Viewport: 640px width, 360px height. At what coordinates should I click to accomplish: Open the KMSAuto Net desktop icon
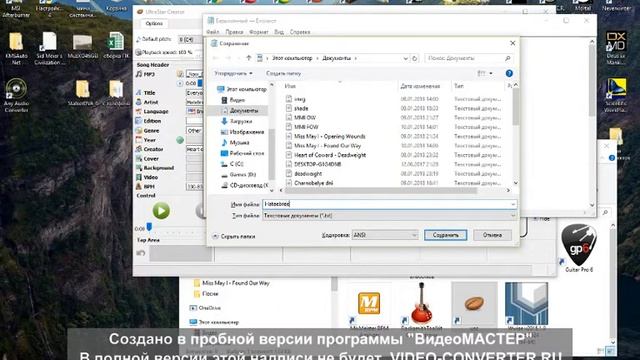[16, 49]
